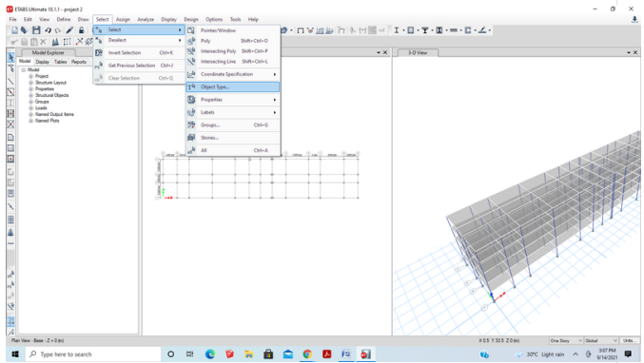Open the taskbar notifications icon
The image size is (644, 363).
(628, 354)
